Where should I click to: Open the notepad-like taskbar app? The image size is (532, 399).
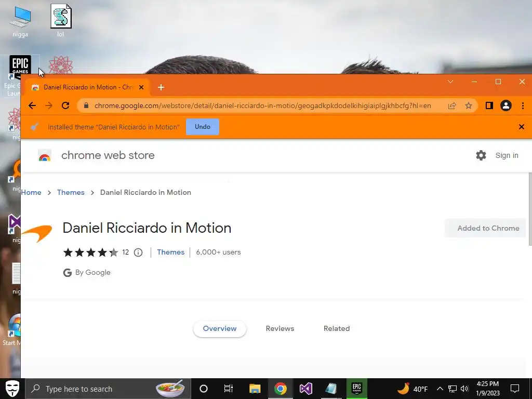coord(331,389)
